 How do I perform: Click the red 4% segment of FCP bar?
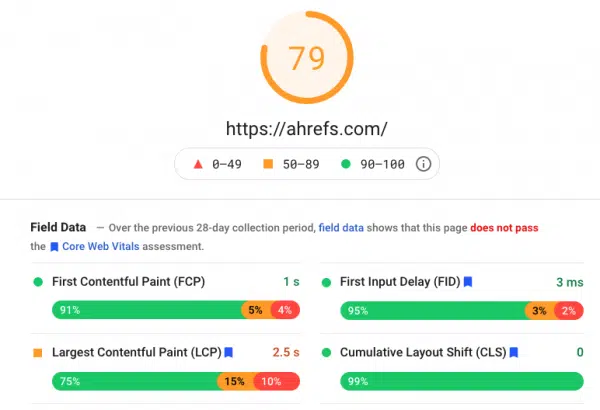point(286,310)
